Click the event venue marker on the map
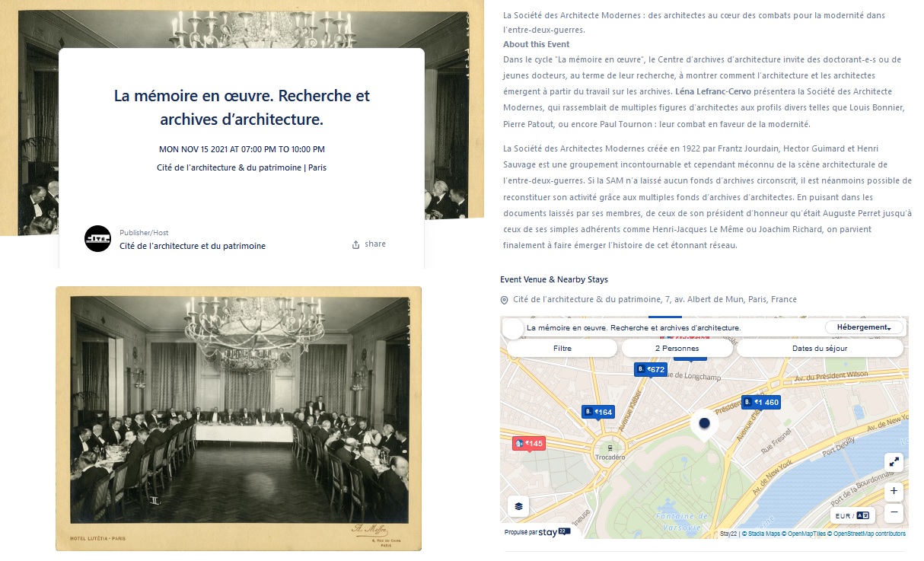 [x=704, y=424]
